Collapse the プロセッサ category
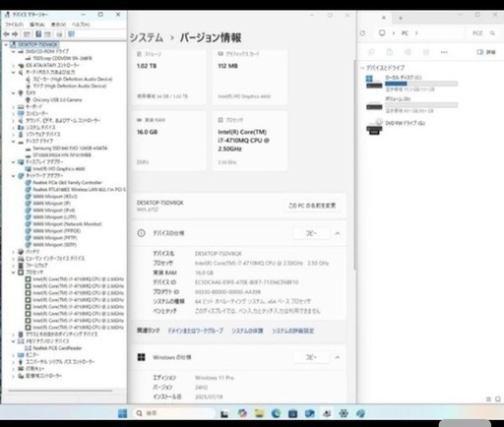 (x=14, y=273)
